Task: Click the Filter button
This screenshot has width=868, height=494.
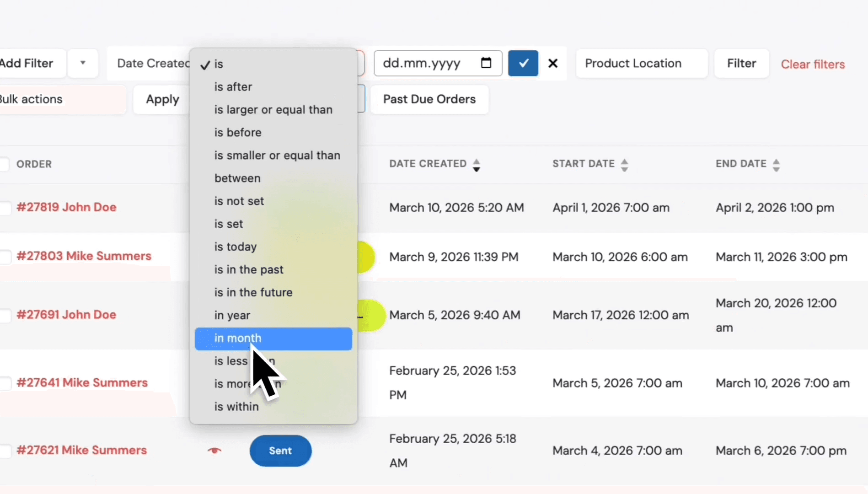Action: point(741,63)
